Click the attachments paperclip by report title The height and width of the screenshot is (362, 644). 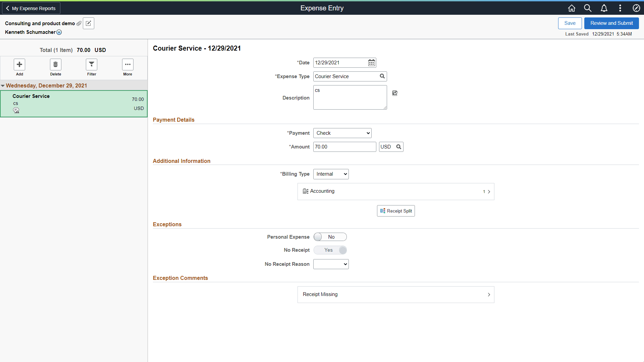(x=79, y=23)
